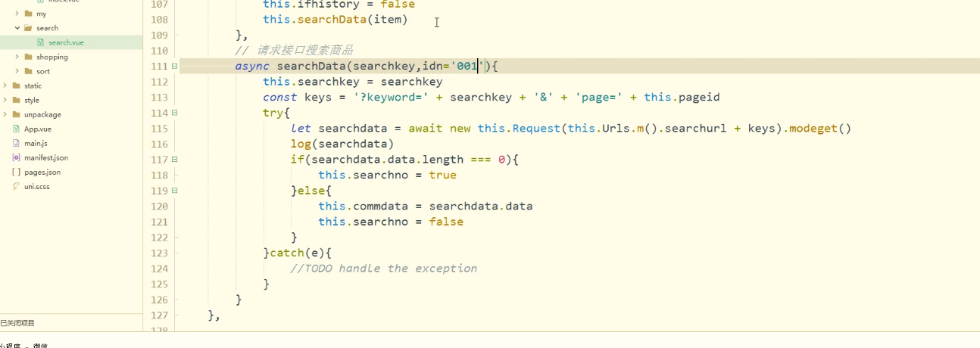The width and height of the screenshot is (980, 348).
Task: Click this.searchData(item) on line 108
Action: (x=336, y=20)
